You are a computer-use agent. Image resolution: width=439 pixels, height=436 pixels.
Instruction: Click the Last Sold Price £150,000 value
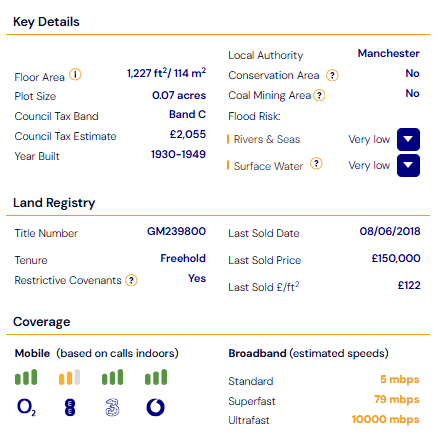[396, 258]
